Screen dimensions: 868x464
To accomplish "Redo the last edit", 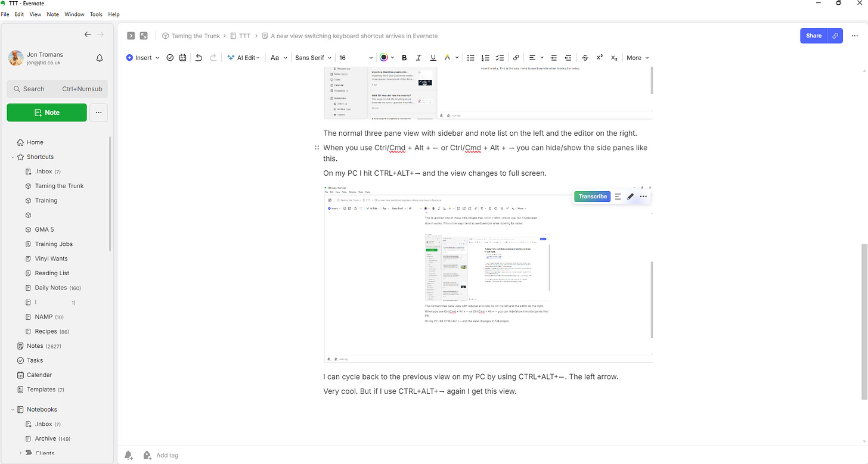I will pyautogui.click(x=213, y=58).
